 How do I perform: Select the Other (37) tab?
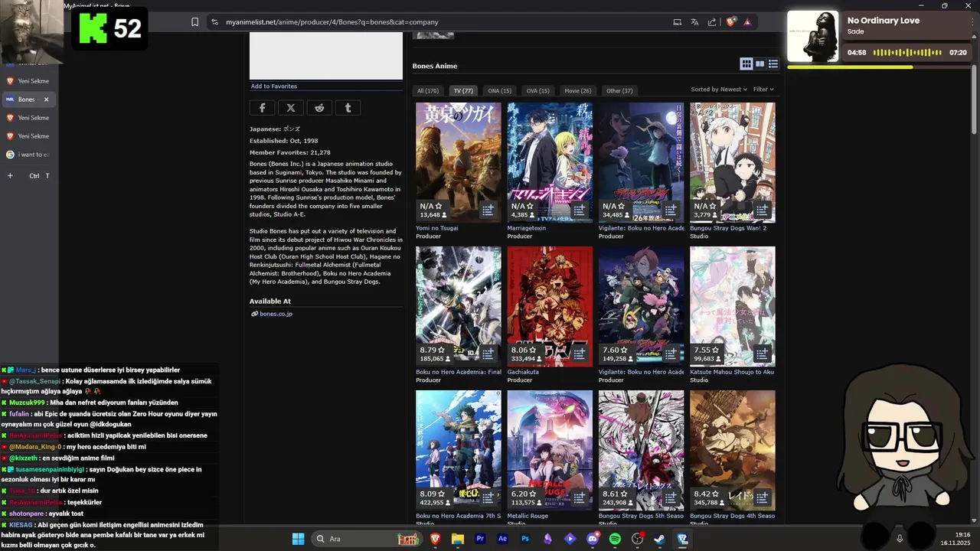[x=619, y=90]
